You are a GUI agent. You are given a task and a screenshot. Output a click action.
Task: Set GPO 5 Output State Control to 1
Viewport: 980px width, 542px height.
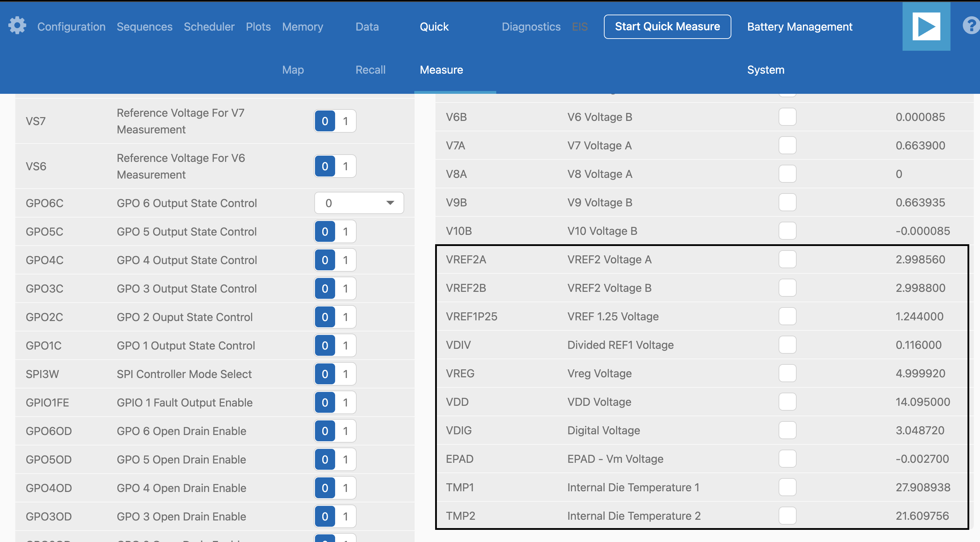(x=346, y=231)
